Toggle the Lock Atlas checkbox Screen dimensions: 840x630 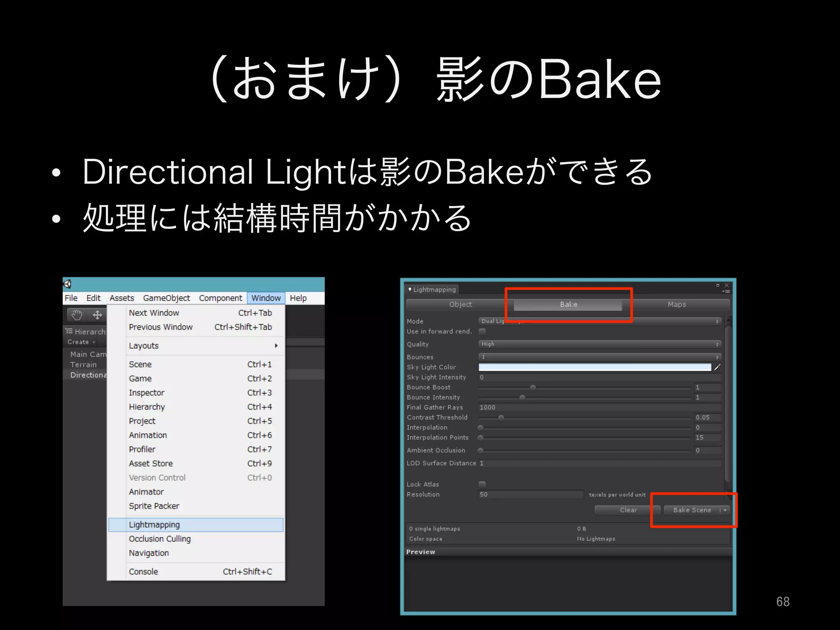[482, 484]
